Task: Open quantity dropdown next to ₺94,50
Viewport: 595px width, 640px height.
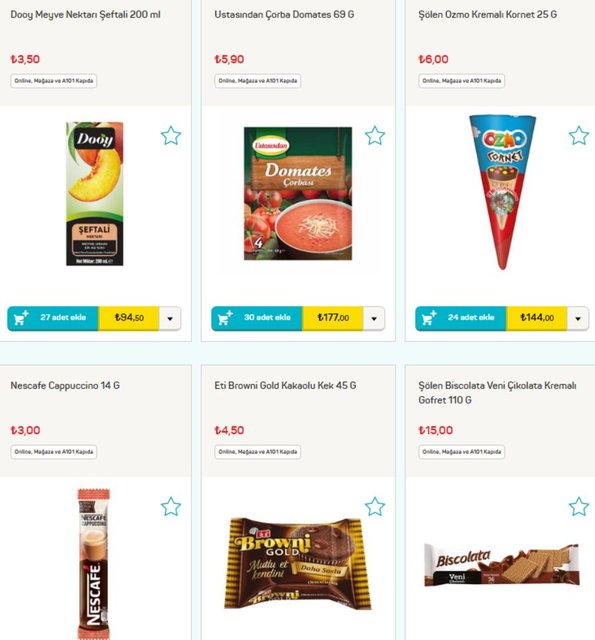Action: click(x=170, y=318)
